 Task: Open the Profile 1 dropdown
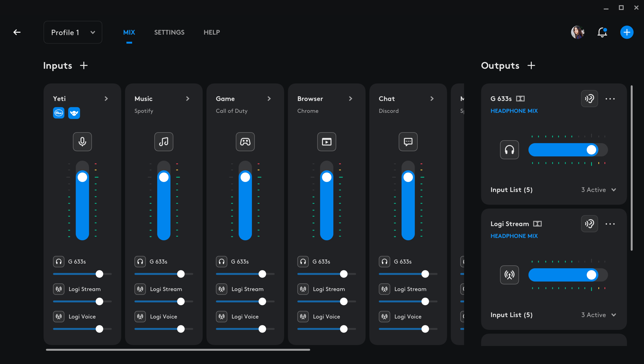pos(73,32)
